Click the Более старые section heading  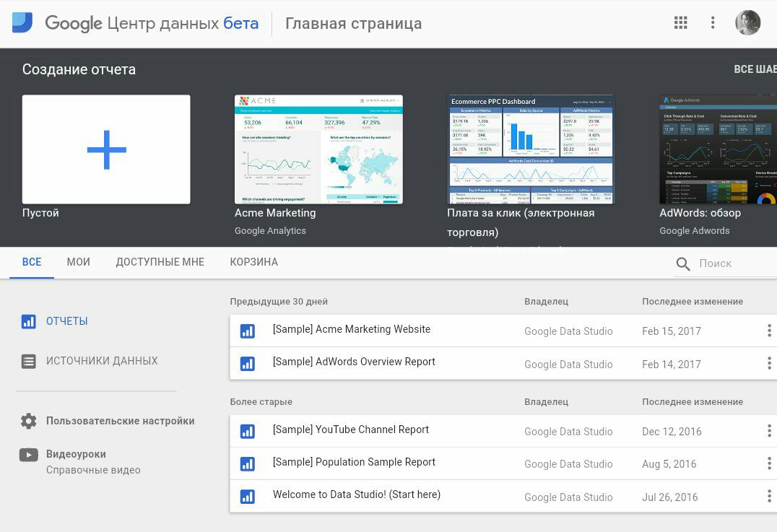[x=261, y=402]
